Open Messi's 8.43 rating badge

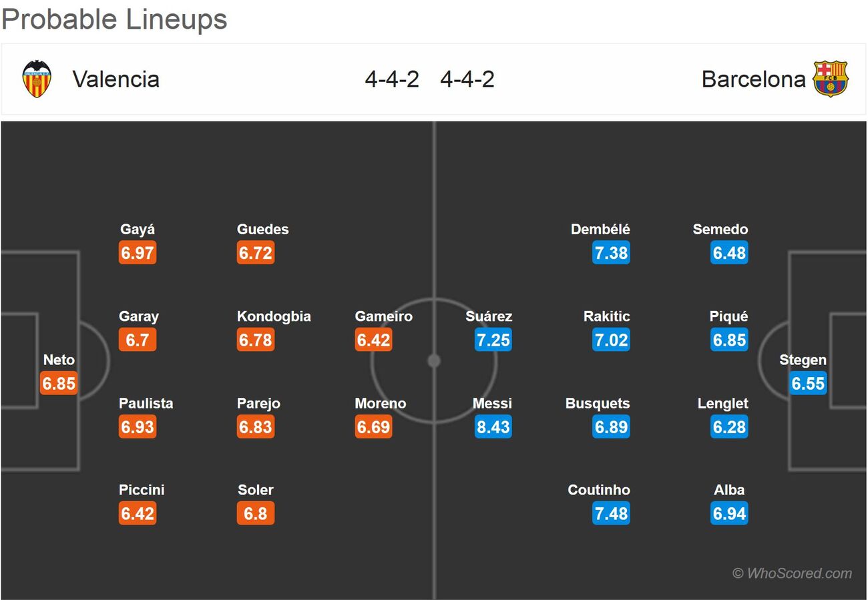click(x=493, y=426)
